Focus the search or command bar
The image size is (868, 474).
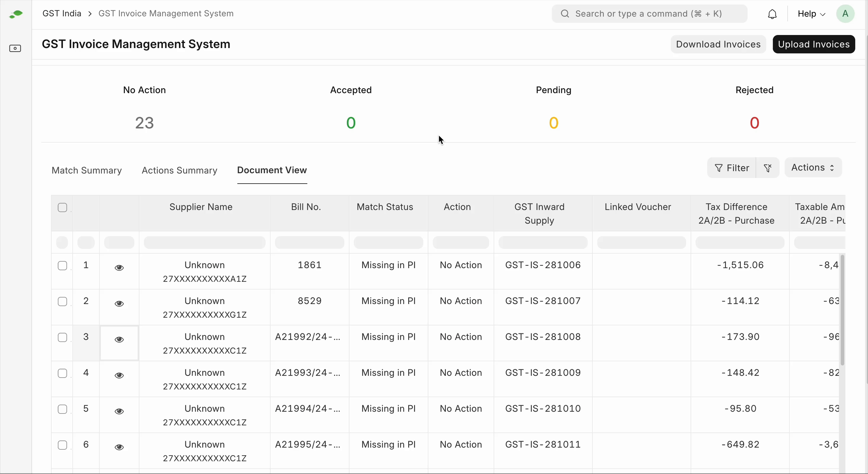tap(649, 14)
